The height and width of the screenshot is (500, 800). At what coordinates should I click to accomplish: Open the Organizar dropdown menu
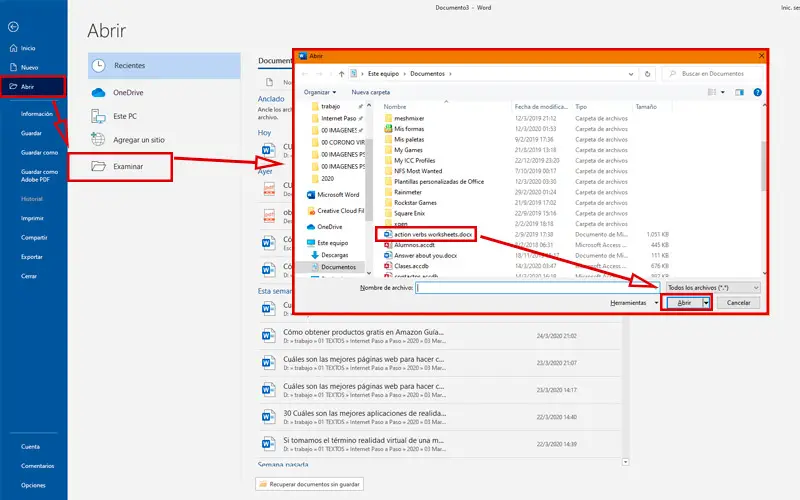tap(320, 92)
